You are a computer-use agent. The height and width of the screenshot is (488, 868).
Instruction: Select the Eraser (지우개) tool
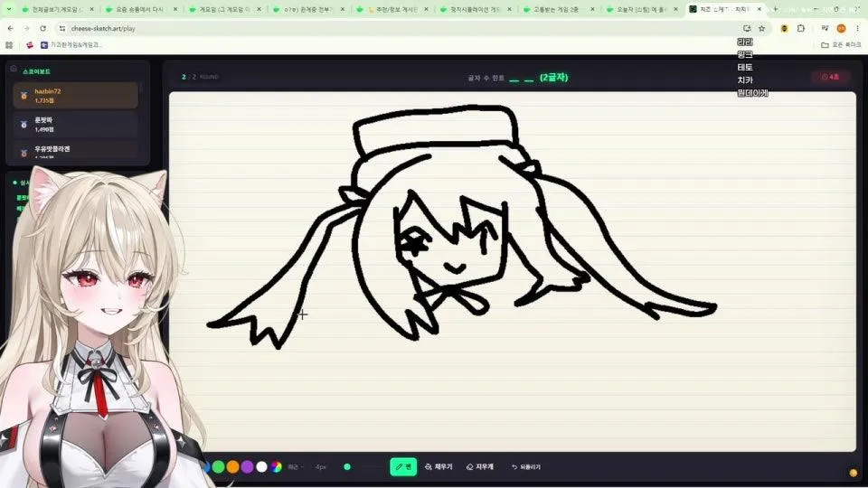coord(480,467)
